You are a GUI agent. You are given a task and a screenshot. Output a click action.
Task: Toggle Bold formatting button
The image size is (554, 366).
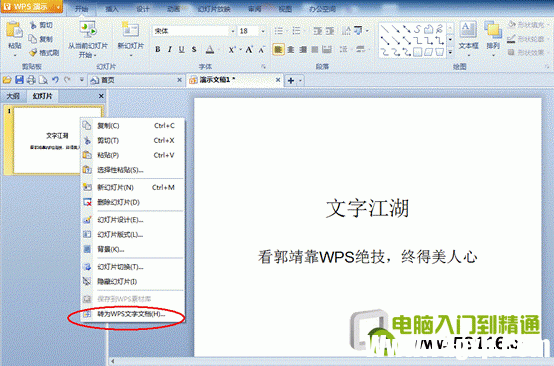[x=158, y=50]
